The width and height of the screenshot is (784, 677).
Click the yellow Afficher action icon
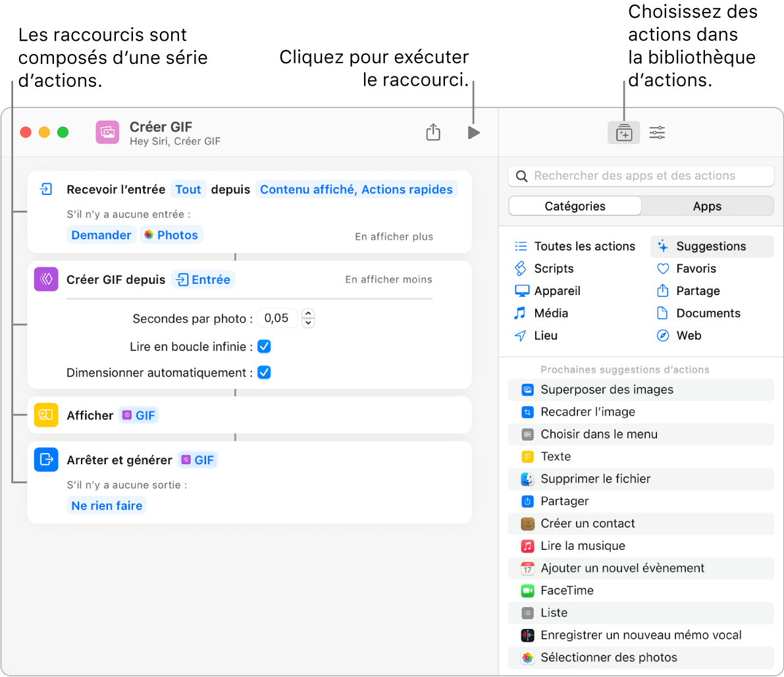click(46, 415)
